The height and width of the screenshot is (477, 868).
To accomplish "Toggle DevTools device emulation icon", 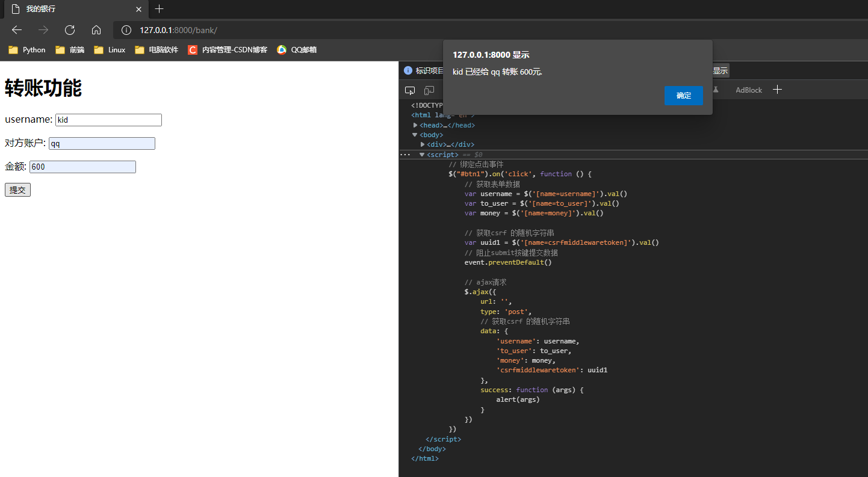I will pos(429,90).
